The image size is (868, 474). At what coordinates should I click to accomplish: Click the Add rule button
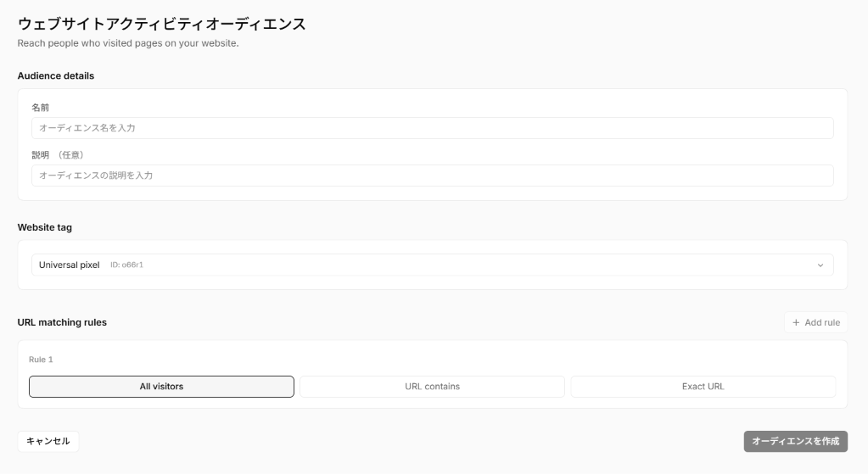tap(816, 322)
